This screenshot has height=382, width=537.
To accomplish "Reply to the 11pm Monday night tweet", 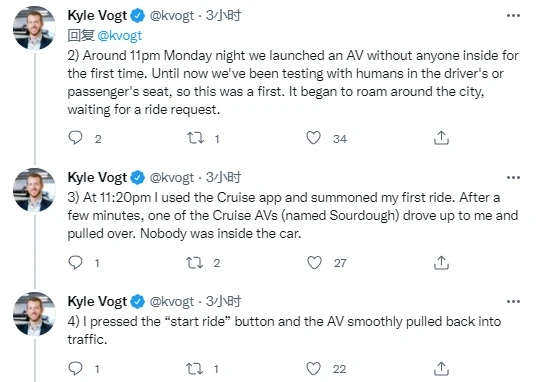I will [x=75, y=138].
